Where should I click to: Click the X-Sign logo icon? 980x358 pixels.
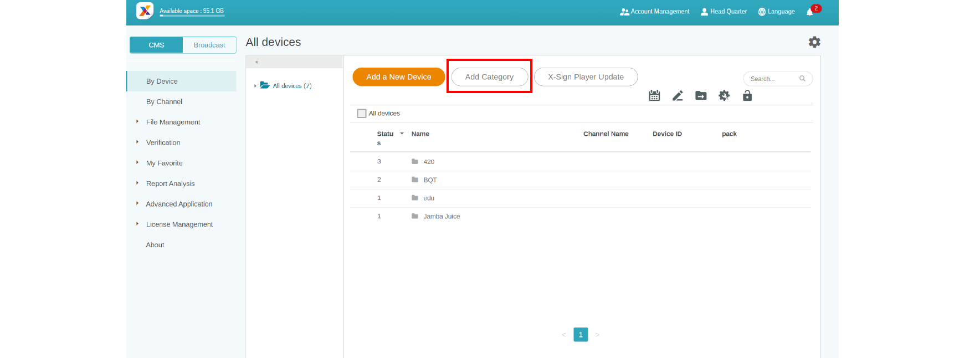point(145,11)
